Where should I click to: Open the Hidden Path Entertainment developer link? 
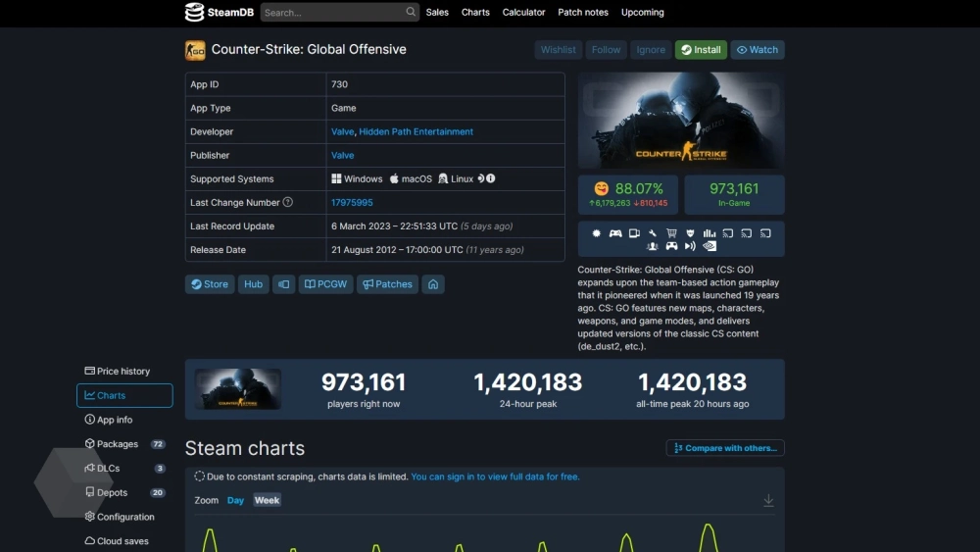point(416,131)
